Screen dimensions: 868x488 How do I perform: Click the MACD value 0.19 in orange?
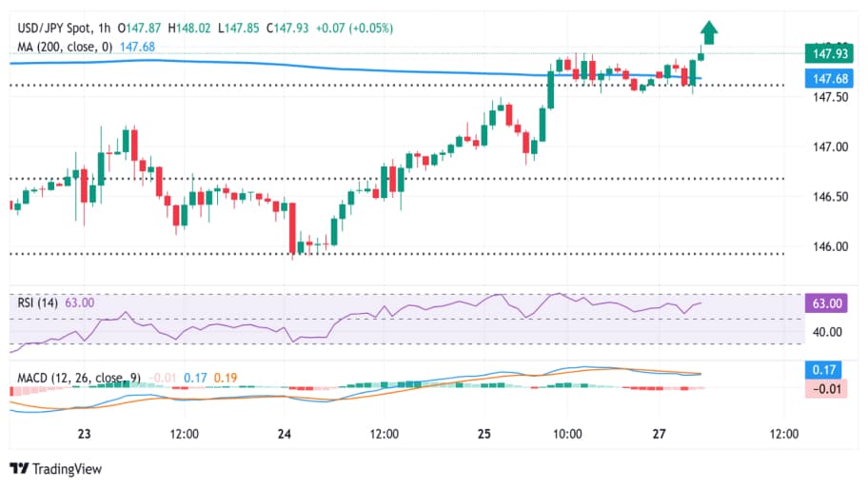226,378
